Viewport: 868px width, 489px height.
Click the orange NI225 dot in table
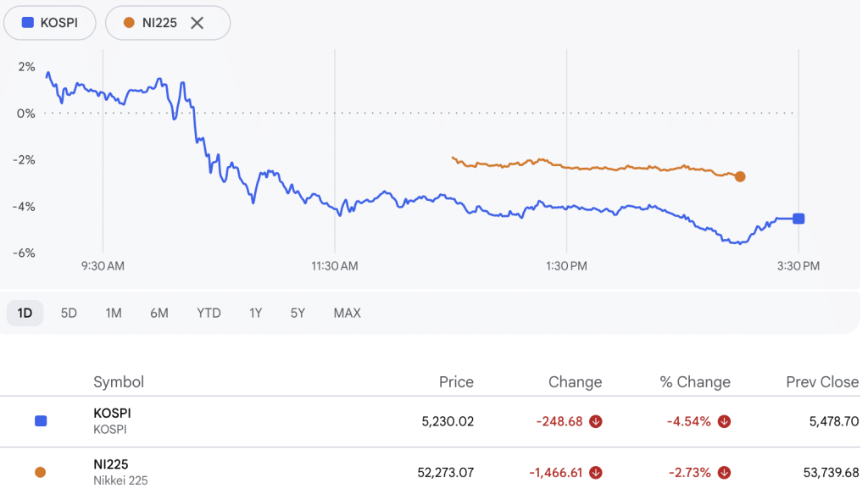(41, 472)
